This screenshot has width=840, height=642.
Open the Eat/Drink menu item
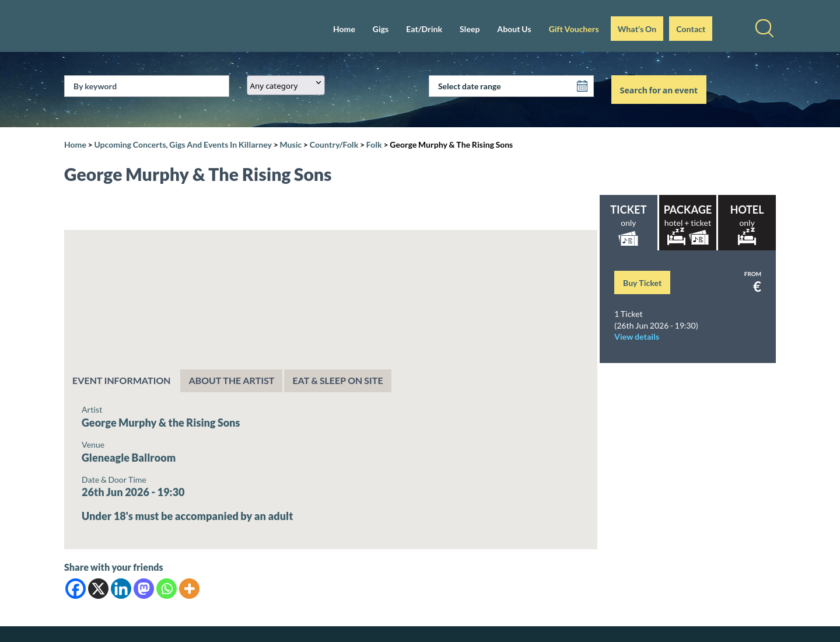pyautogui.click(x=424, y=29)
